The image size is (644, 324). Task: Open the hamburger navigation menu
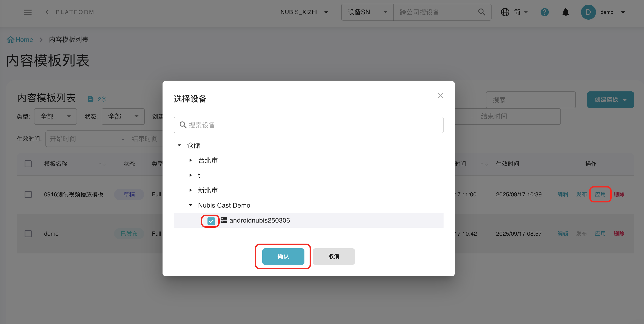click(28, 12)
